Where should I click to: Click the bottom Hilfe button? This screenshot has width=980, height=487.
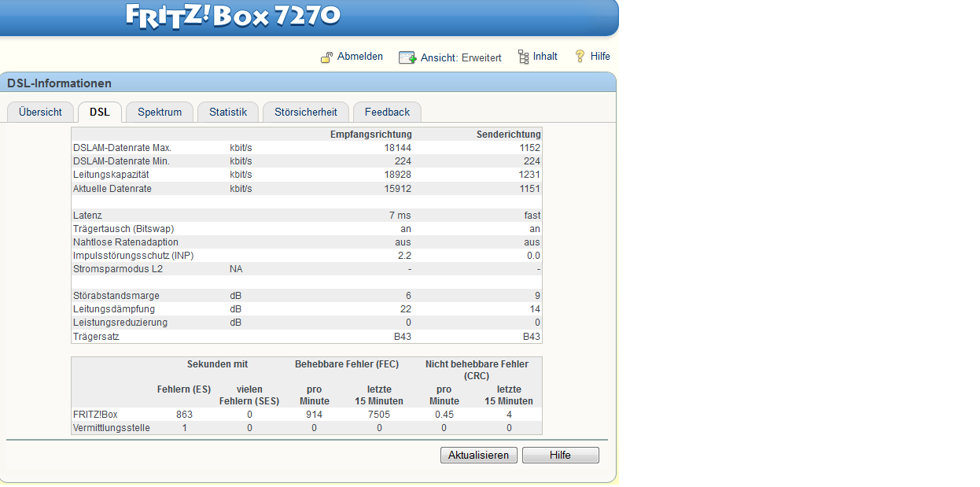coord(561,456)
